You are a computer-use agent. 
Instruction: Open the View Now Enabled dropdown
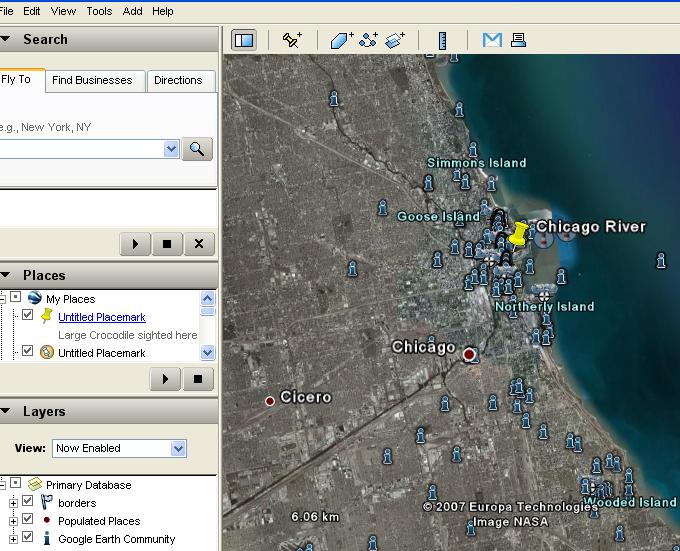178,448
